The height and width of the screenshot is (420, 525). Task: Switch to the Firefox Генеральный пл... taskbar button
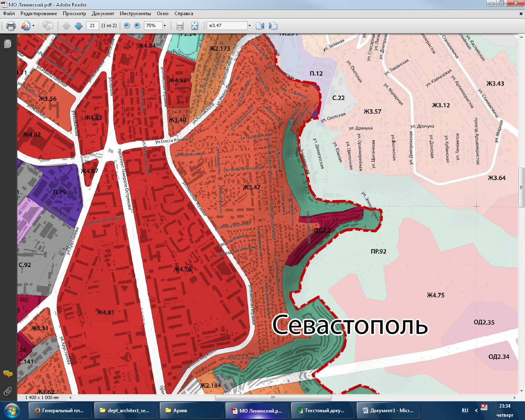[x=60, y=411]
